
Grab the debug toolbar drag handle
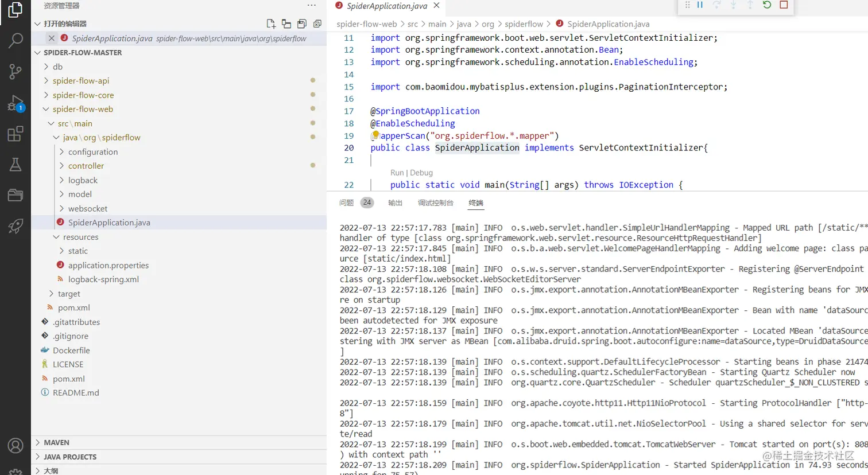(687, 5)
